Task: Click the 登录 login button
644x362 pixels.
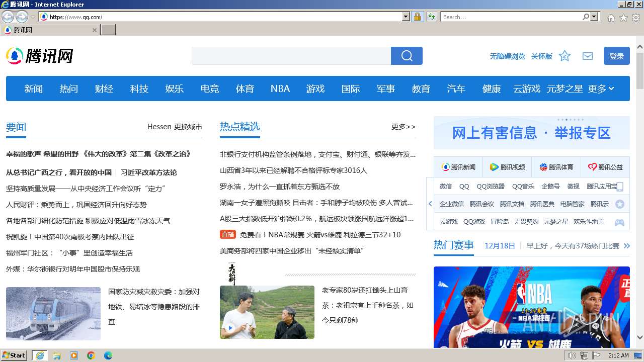Action: click(617, 56)
